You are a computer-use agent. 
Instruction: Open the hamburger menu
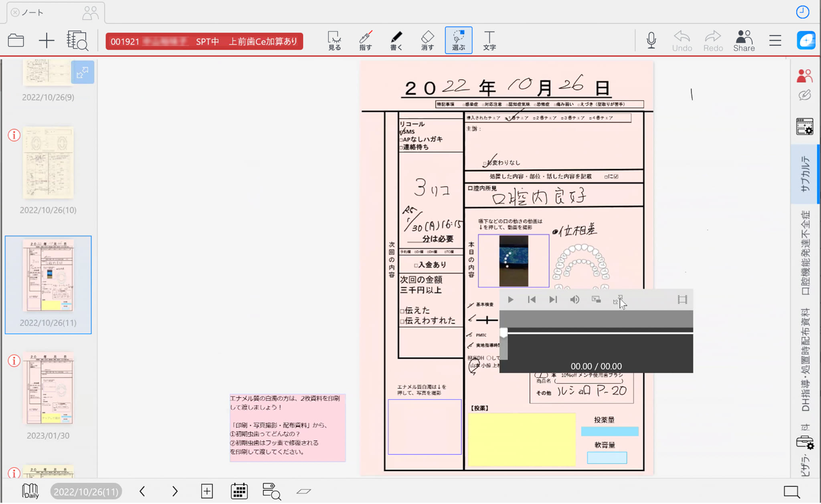pos(775,40)
